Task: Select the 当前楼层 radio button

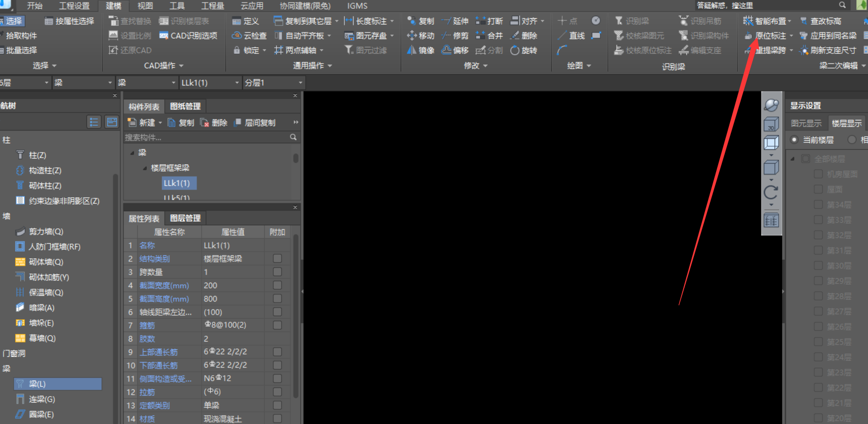Action: (x=794, y=140)
